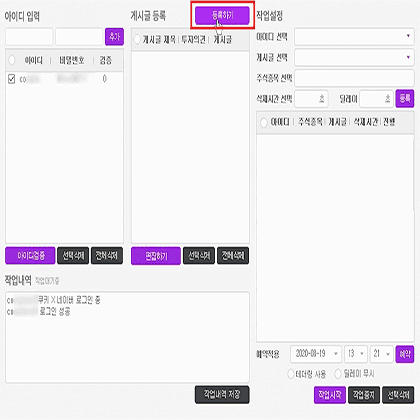Toggle the checkbox beside the first account row
This screenshot has width=420, height=420.
12,79
